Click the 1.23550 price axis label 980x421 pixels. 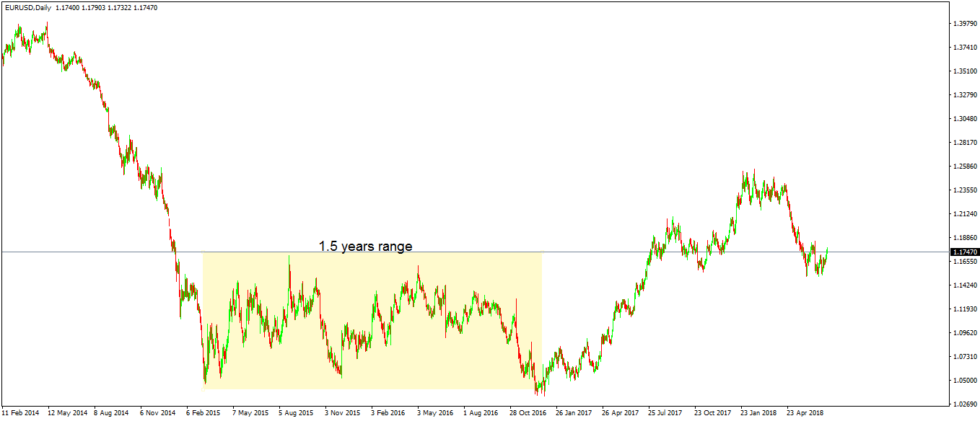click(x=965, y=190)
